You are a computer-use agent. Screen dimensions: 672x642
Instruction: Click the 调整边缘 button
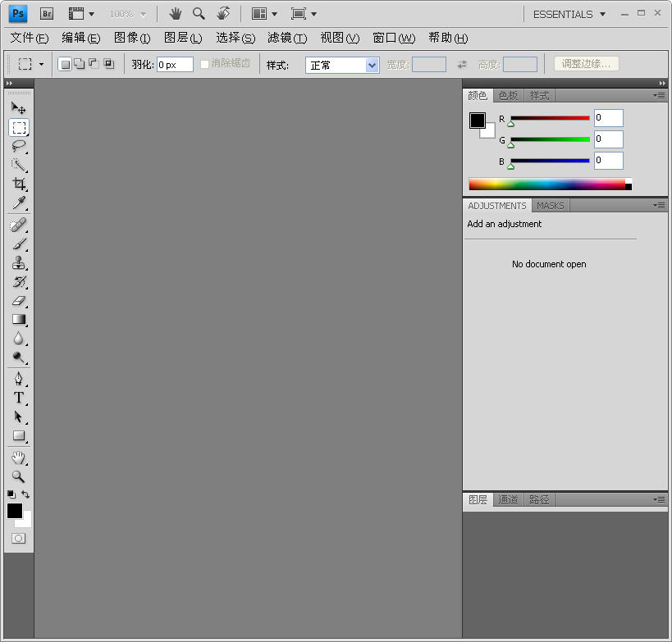pyautogui.click(x=585, y=63)
